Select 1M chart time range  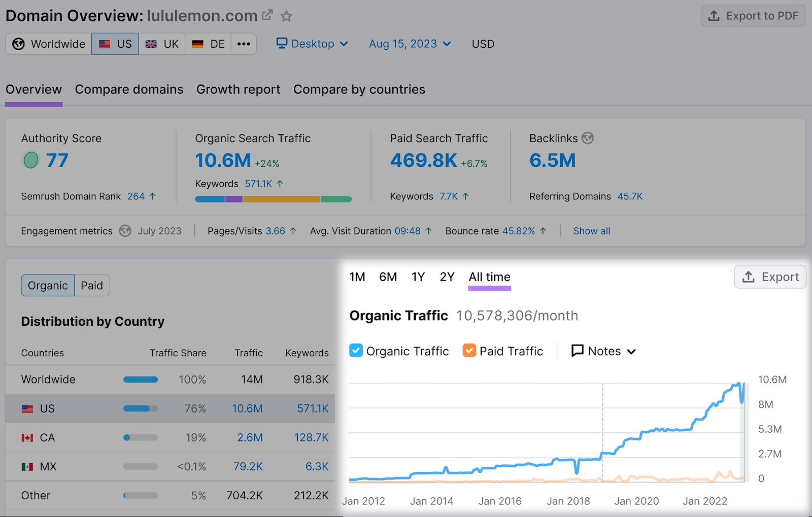(357, 277)
